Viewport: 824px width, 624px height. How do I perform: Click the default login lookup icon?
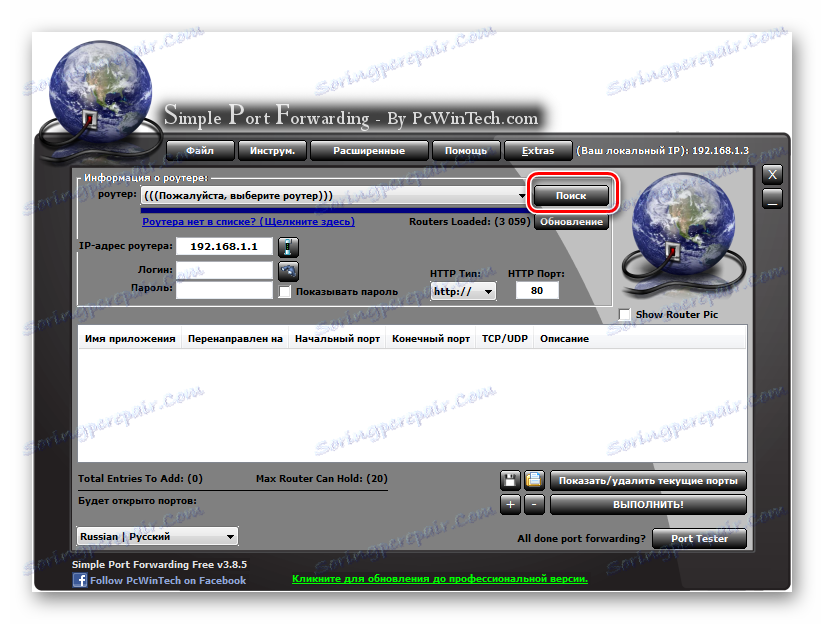tap(289, 271)
